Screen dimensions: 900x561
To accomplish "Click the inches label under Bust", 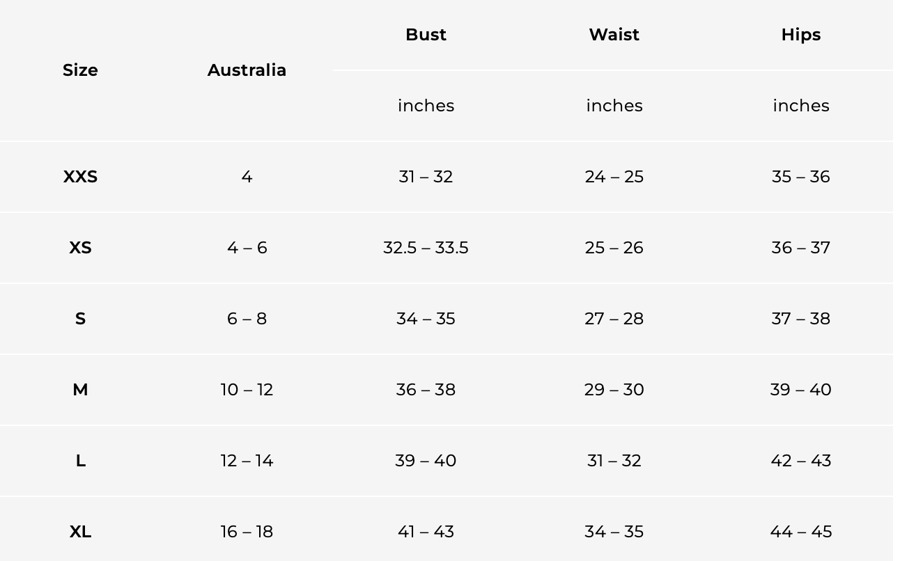I will 426,106.
